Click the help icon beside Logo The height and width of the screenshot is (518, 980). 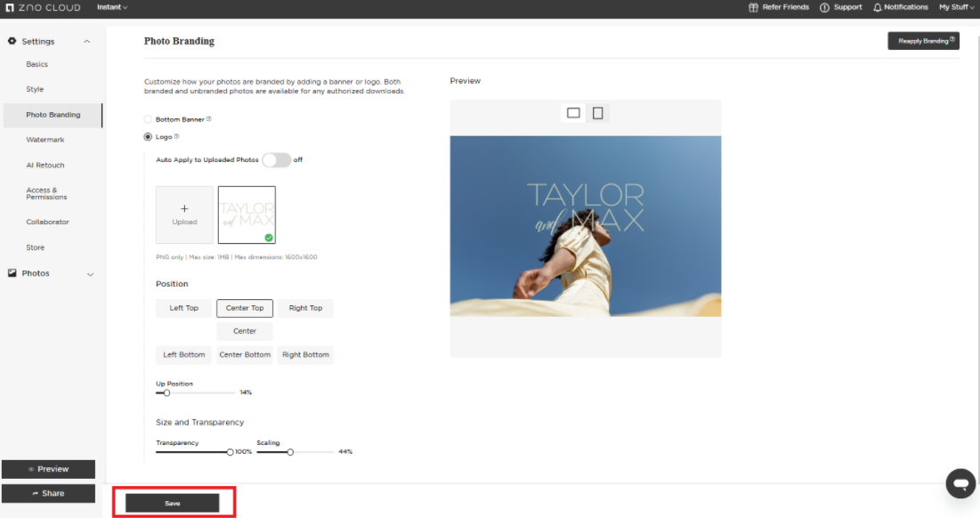pyautogui.click(x=176, y=137)
